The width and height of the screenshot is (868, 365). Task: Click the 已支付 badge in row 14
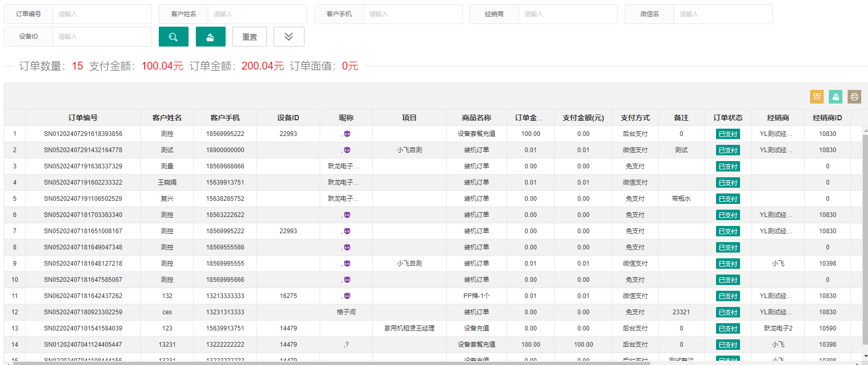[728, 345]
